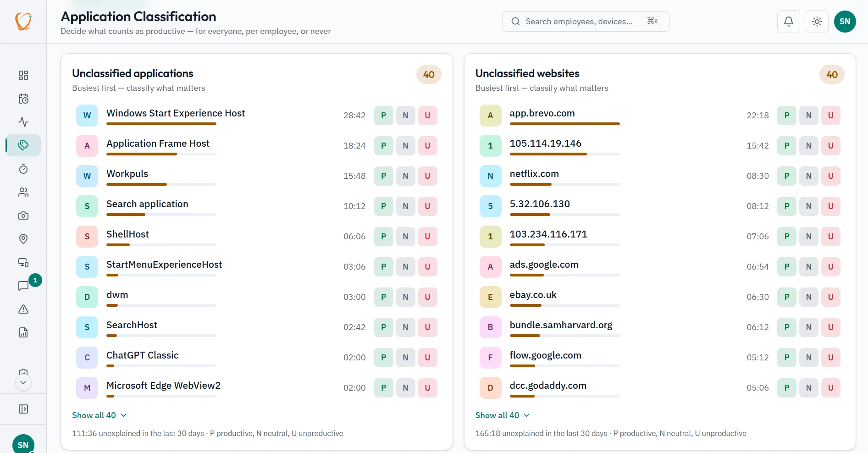Open the calendar clock sidebar icon

click(23, 99)
